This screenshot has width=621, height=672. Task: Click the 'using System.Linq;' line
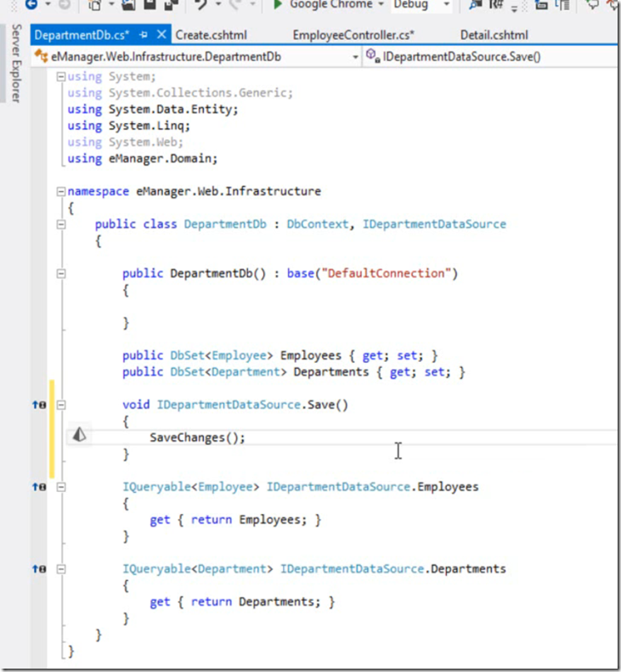point(128,126)
